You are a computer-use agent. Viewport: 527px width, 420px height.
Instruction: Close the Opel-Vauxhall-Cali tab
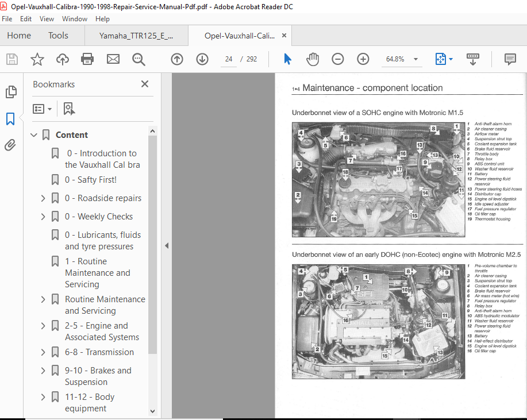point(284,35)
